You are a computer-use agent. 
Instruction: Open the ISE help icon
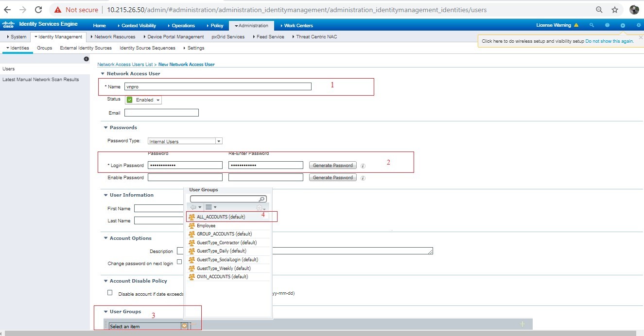607,25
